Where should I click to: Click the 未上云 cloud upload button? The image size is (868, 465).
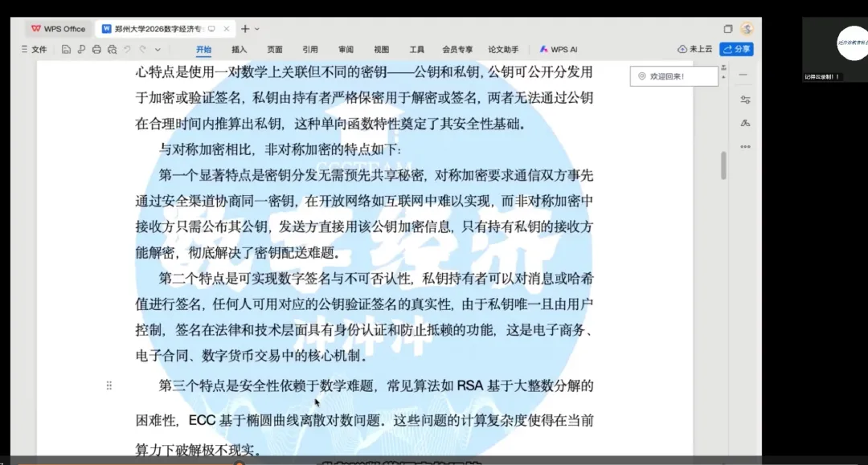[694, 49]
